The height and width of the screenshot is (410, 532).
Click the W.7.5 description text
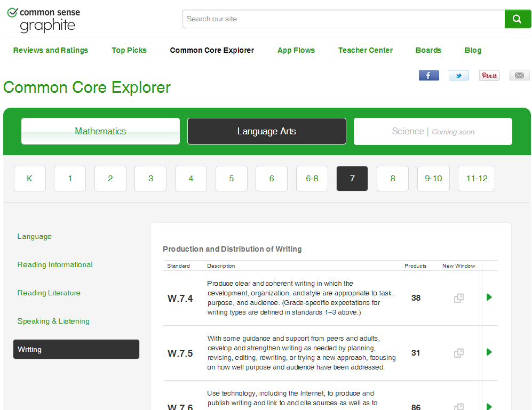[x=301, y=353]
